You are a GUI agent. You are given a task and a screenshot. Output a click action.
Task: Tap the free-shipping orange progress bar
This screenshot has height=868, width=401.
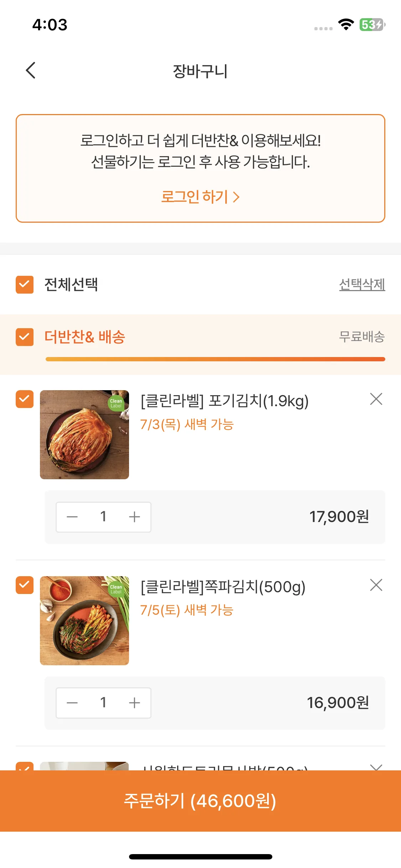tap(215, 359)
